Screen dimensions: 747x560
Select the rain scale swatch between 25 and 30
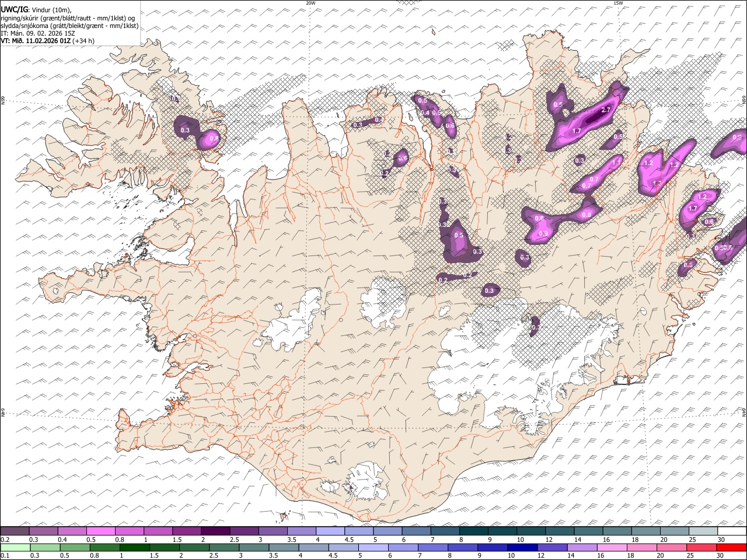coord(702,548)
